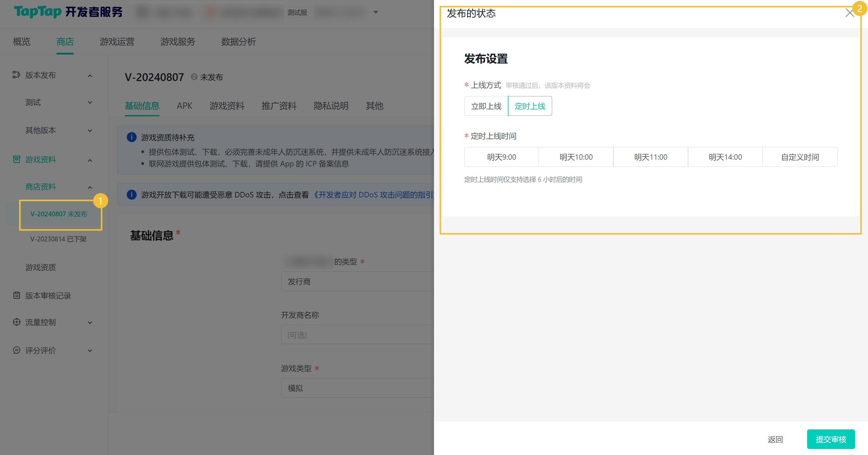
Task: Click the 定时上线时间仅支持选择 6 小时后的时间 hint text
Action: click(x=523, y=179)
